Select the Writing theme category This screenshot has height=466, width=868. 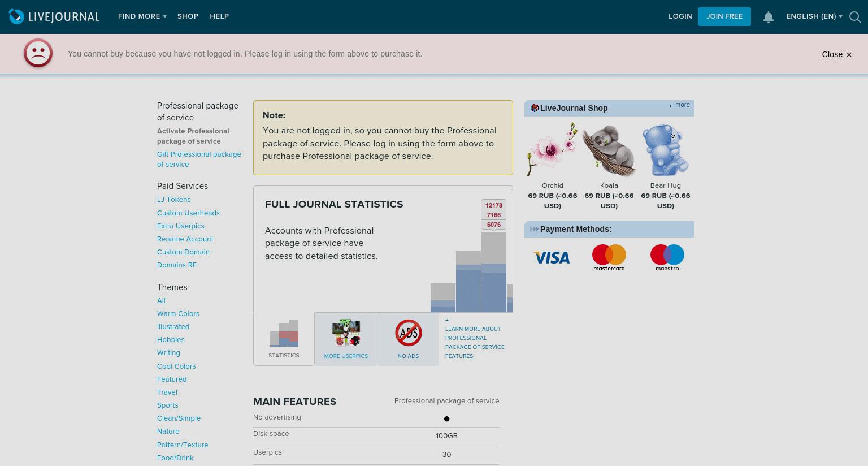pos(168,353)
